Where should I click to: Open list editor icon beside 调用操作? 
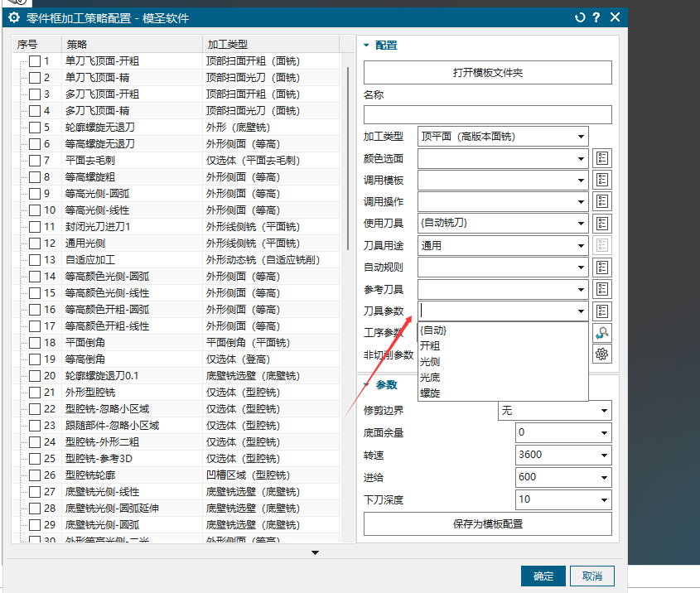601,201
